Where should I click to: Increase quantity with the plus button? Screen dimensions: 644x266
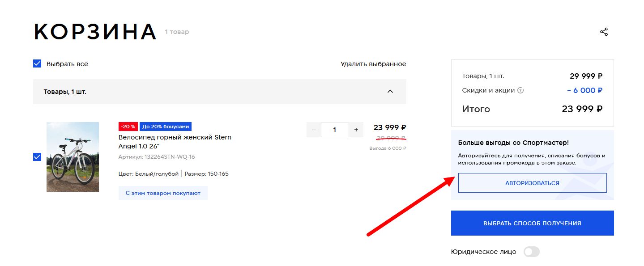(x=356, y=130)
